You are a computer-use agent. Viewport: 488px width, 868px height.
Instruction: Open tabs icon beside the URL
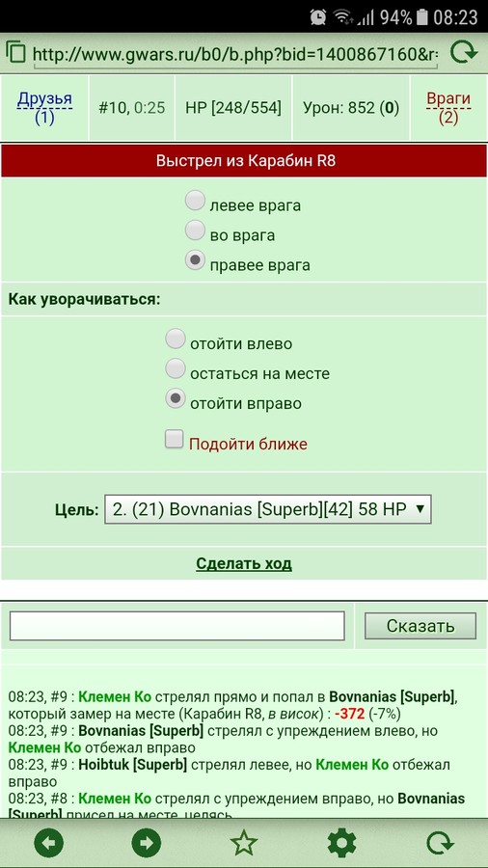coord(16,52)
